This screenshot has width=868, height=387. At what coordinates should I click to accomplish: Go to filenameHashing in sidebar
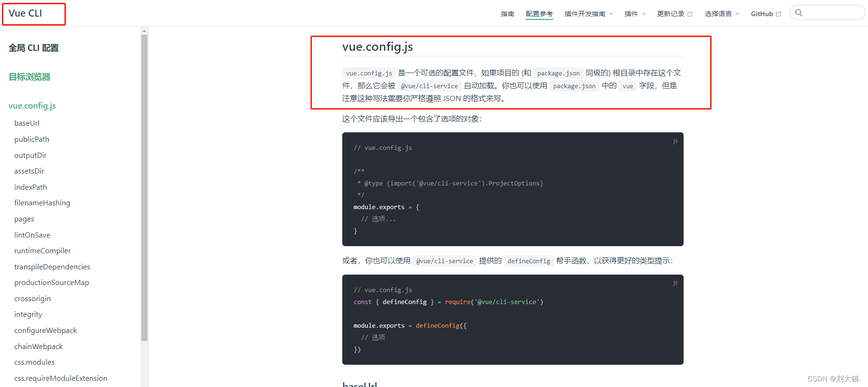(x=42, y=203)
